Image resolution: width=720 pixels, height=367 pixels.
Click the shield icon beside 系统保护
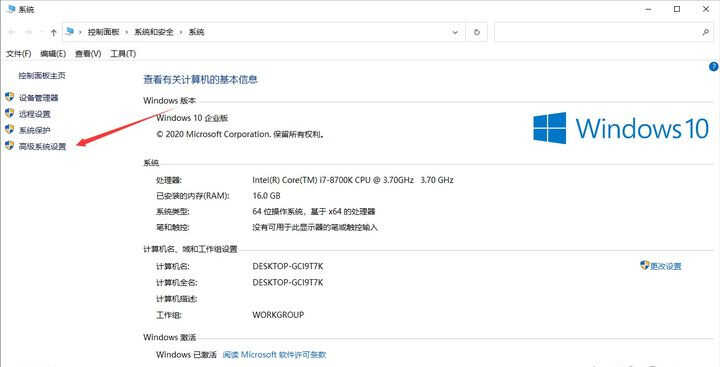click(x=10, y=130)
